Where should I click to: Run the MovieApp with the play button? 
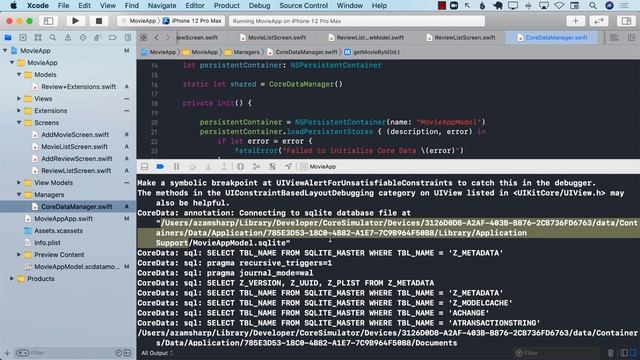[75, 20]
